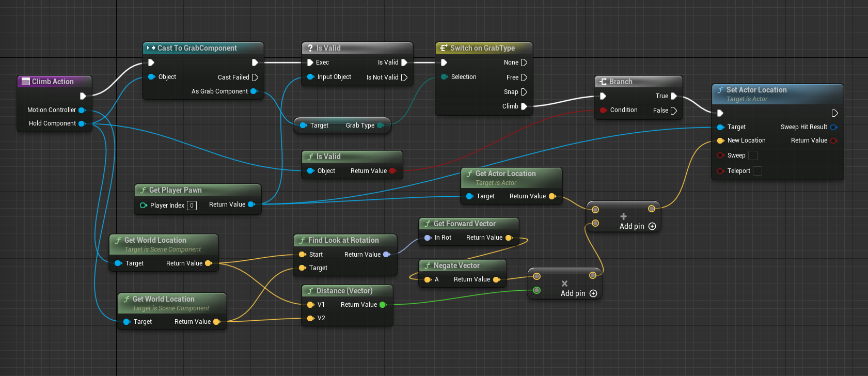Click the Motion Controller output pin
The height and width of the screenshot is (376, 868).
(82, 110)
